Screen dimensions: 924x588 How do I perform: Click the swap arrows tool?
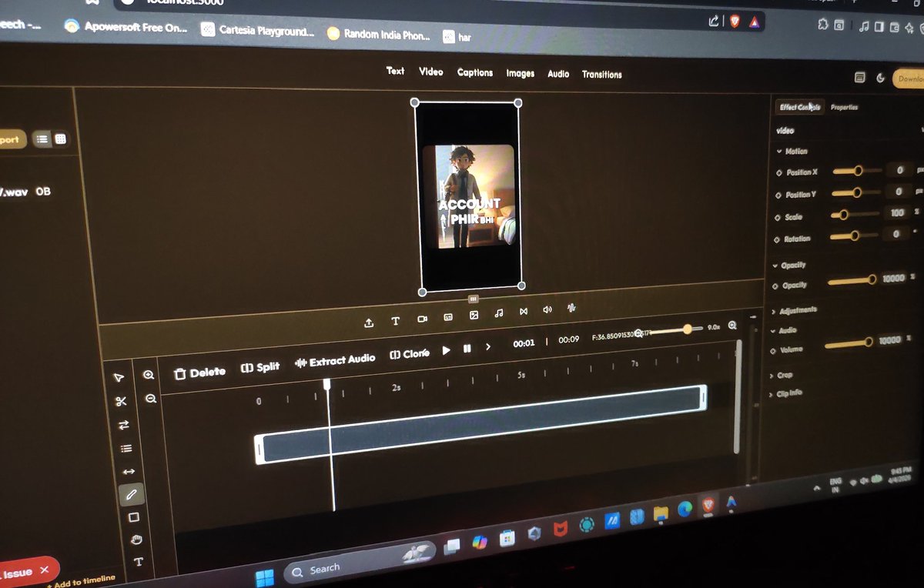(123, 425)
